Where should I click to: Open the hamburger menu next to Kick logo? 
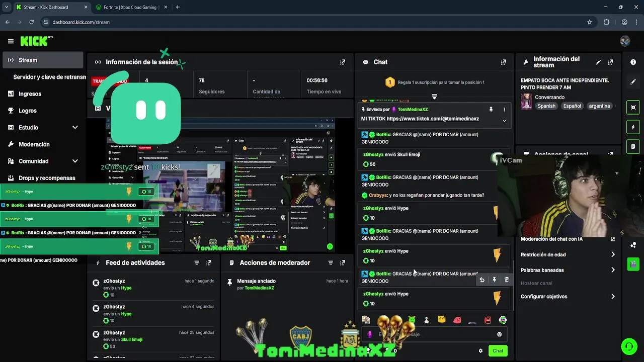click(11, 41)
